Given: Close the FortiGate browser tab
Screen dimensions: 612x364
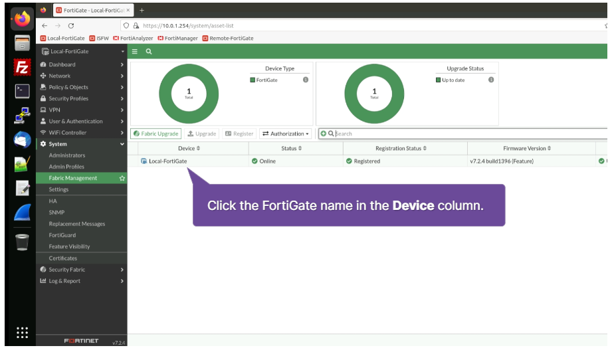Looking at the screenshot, I should (128, 10).
